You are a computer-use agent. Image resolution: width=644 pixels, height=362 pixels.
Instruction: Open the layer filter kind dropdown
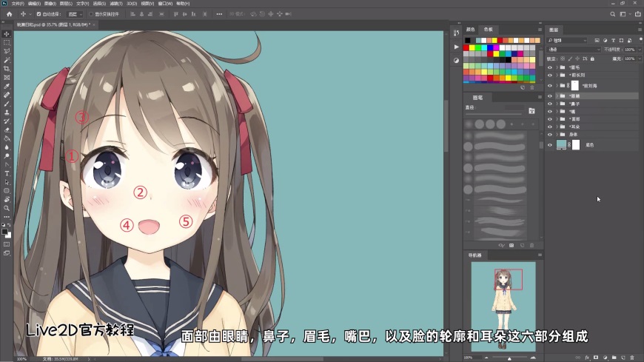pos(567,40)
